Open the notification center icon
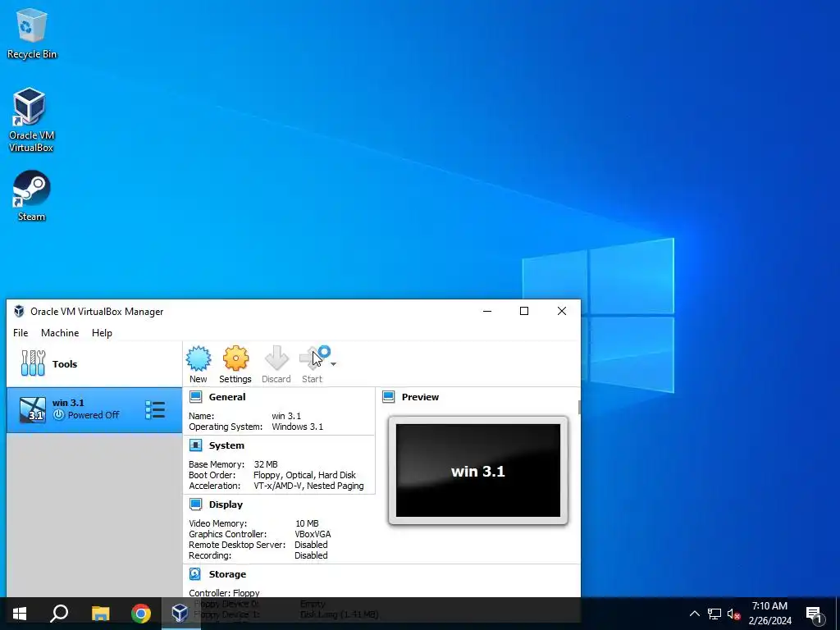840x630 pixels. 814,614
